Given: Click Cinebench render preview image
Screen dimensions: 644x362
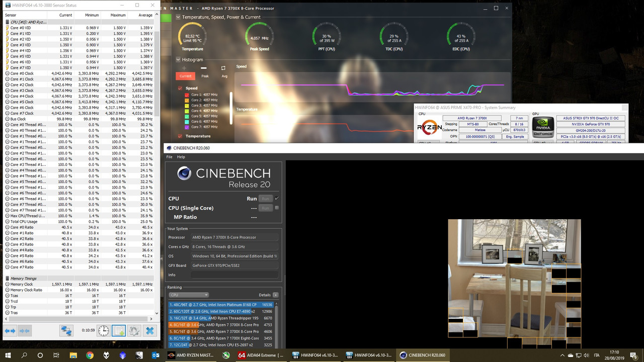Looking at the screenshot, I should 514,284.
